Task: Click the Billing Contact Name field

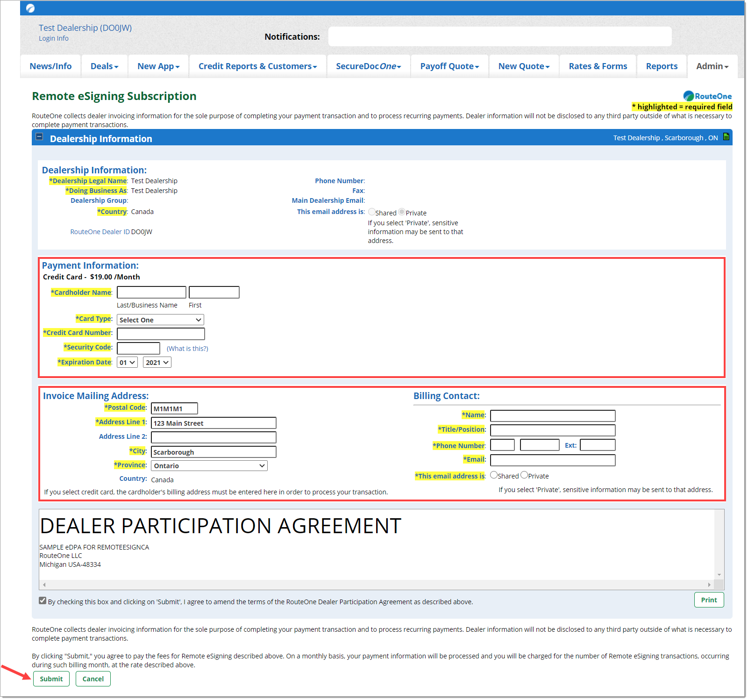Action: coord(553,416)
